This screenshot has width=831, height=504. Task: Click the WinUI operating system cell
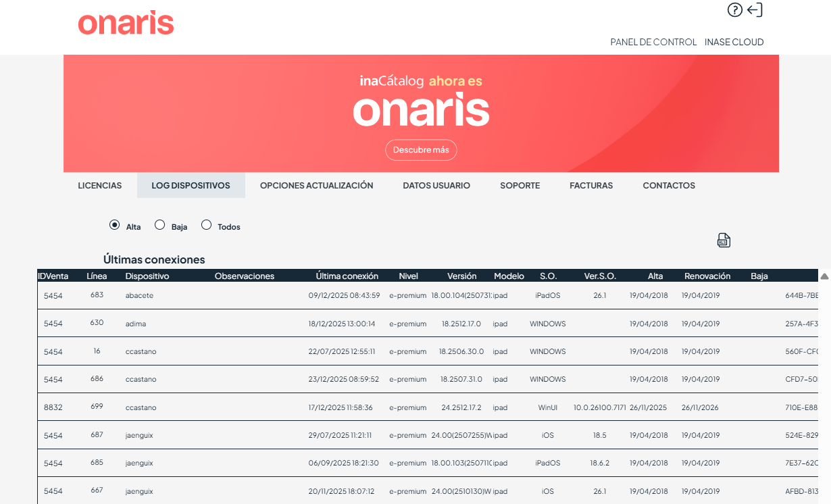pos(547,407)
